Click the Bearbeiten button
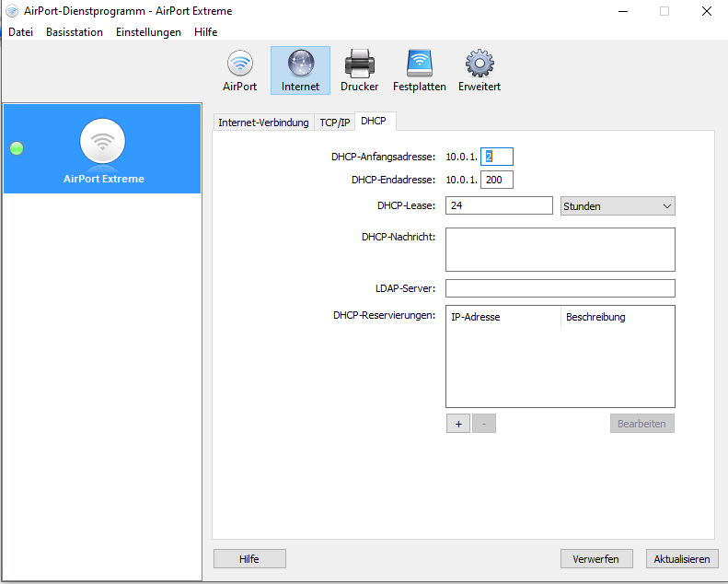The image size is (728, 584). coord(642,423)
